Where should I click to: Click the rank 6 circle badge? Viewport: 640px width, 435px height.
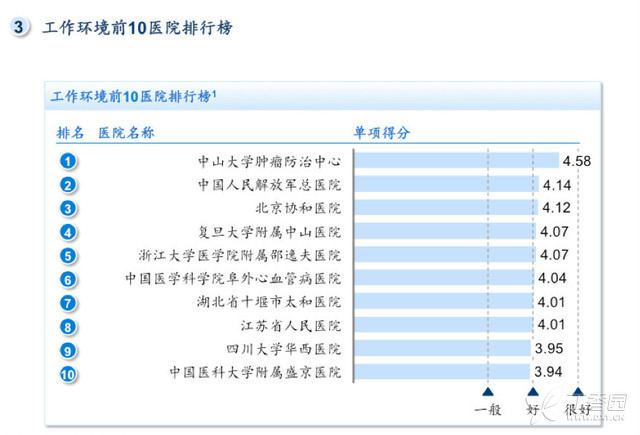(x=68, y=280)
